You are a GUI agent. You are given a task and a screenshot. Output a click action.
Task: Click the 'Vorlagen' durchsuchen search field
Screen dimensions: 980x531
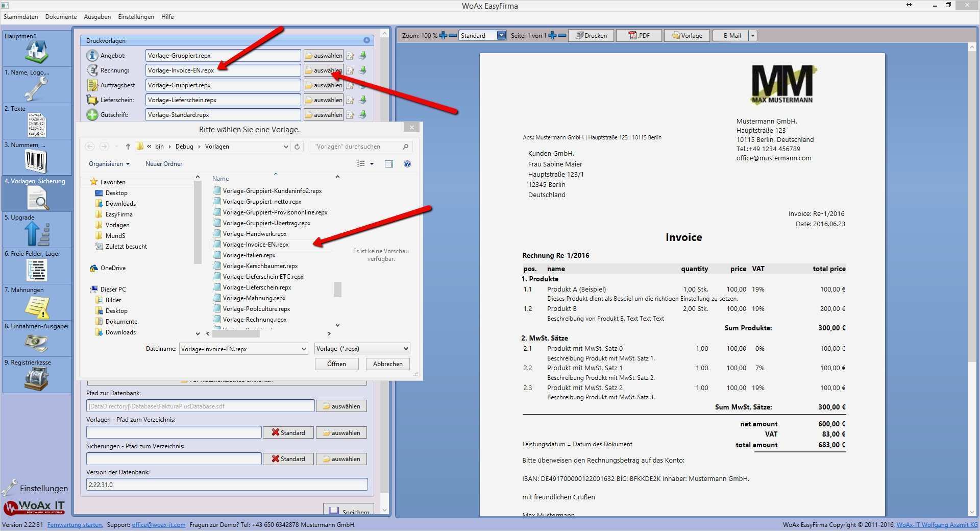[x=361, y=147]
